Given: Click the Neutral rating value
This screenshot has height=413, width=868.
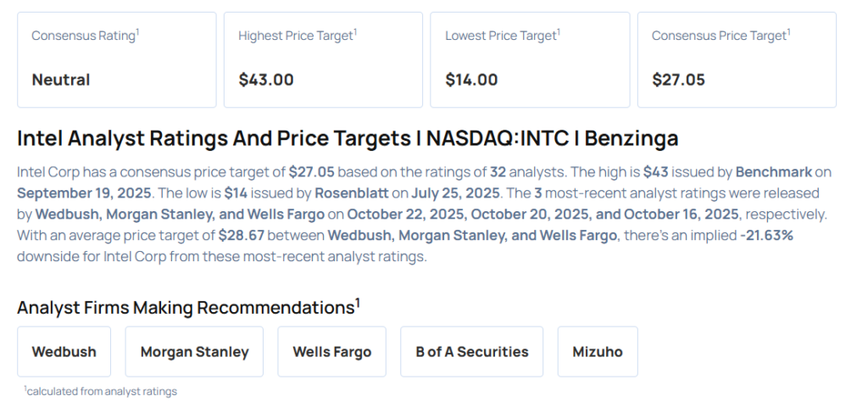Looking at the screenshot, I should coord(61,80).
